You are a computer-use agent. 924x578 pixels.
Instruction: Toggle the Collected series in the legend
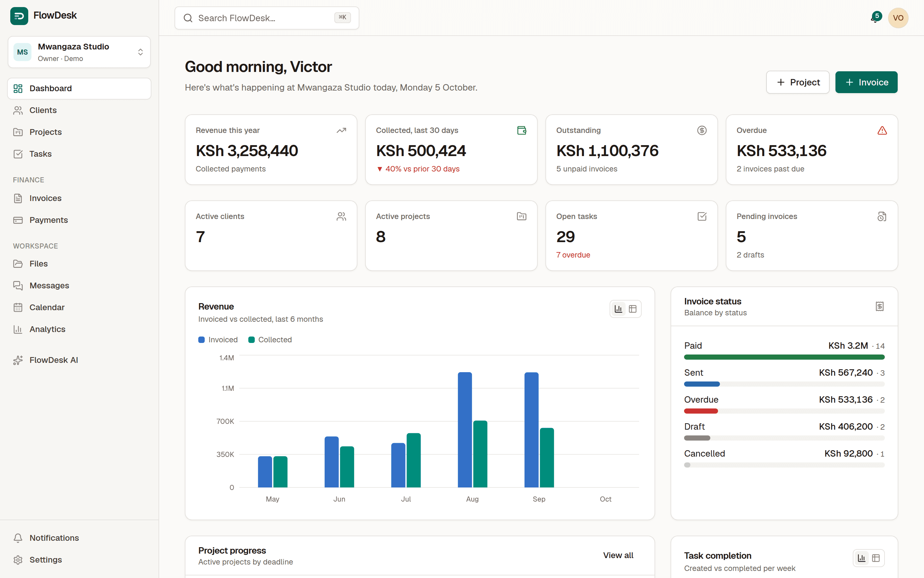[270, 340]
